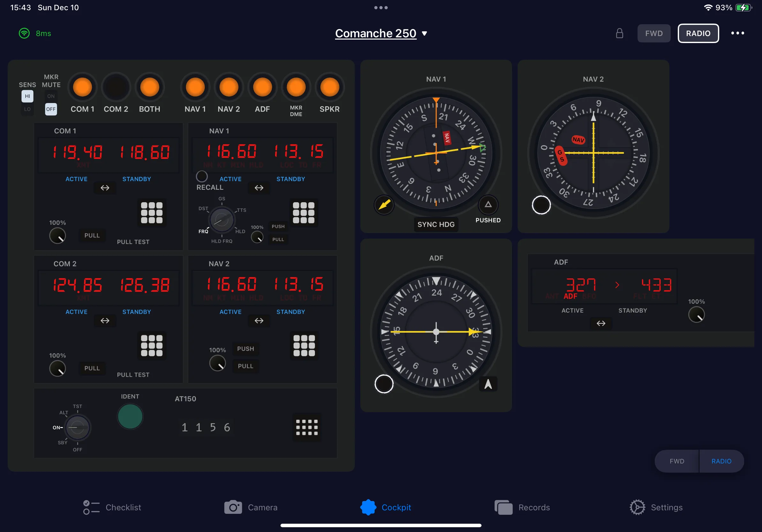Image resolution: width=762 pixels, height=532 pixels.
Task: Swap COM 2 active and standby frequencies
Action: (105, 321)
